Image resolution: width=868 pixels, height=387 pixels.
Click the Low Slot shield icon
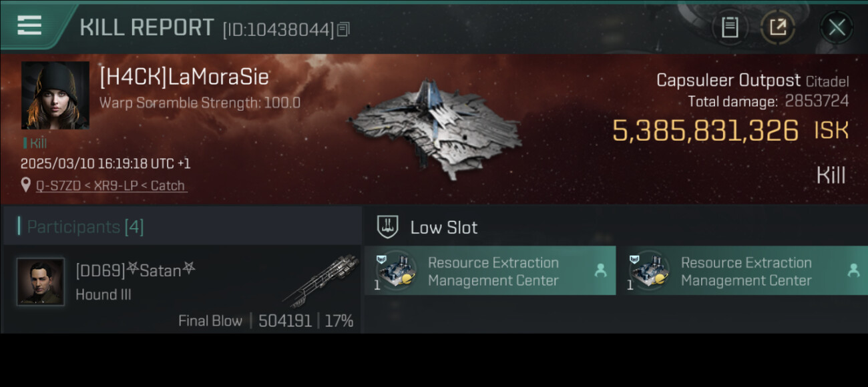(x=387, y=227)
